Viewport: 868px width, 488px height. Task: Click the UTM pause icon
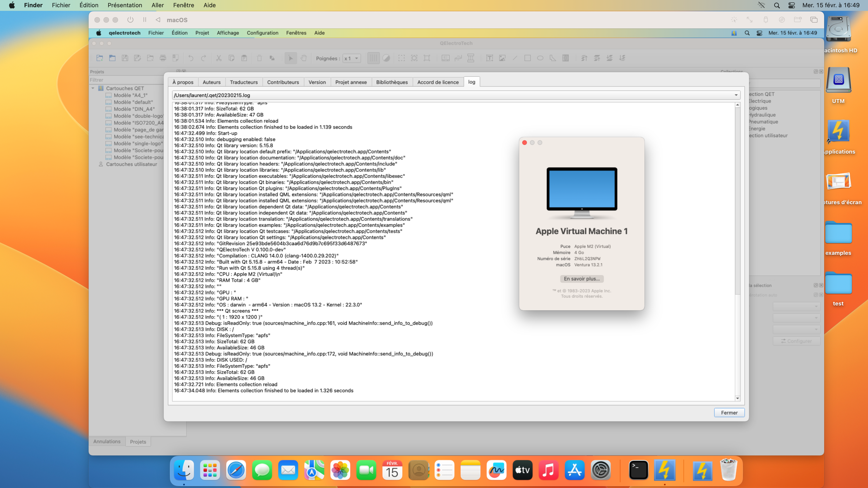(x=145, y=20)
